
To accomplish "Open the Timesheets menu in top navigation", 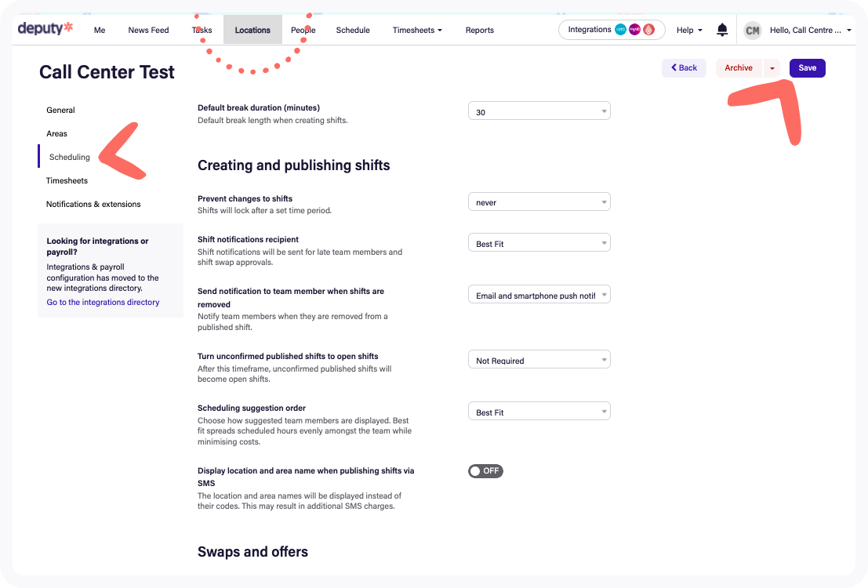I will pos(417,30).
